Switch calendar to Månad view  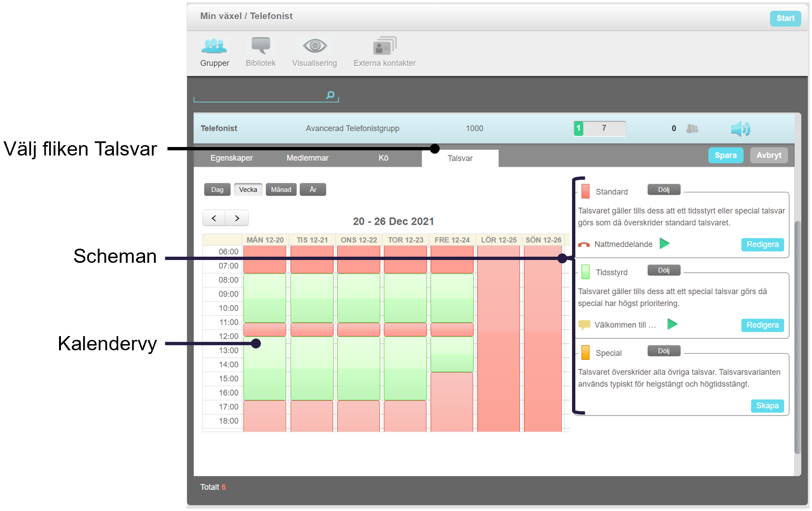(x=281, y=190)
